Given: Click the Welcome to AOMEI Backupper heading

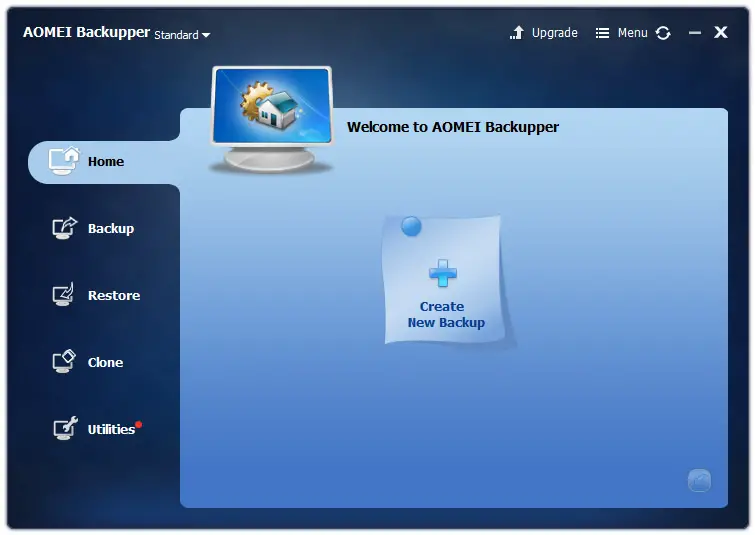Looking at the screenshot, I should (453, 127).
